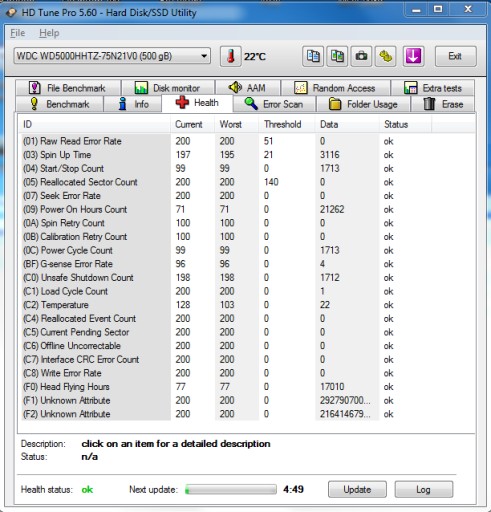Select the (0C) Power Cycle Count row
491x512 pixels.
(247, 250)
